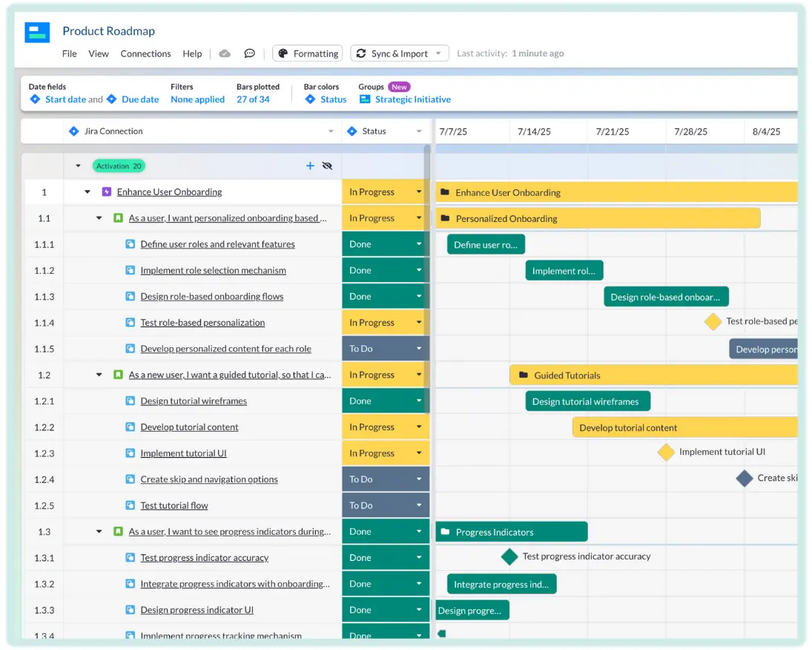Click the cloud save status icon

[x=224, y=53]
